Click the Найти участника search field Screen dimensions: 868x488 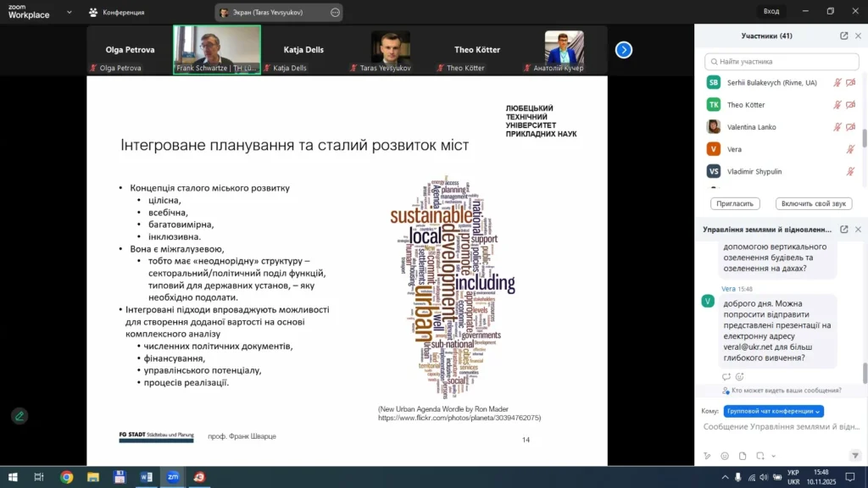[x=780, y=62]
